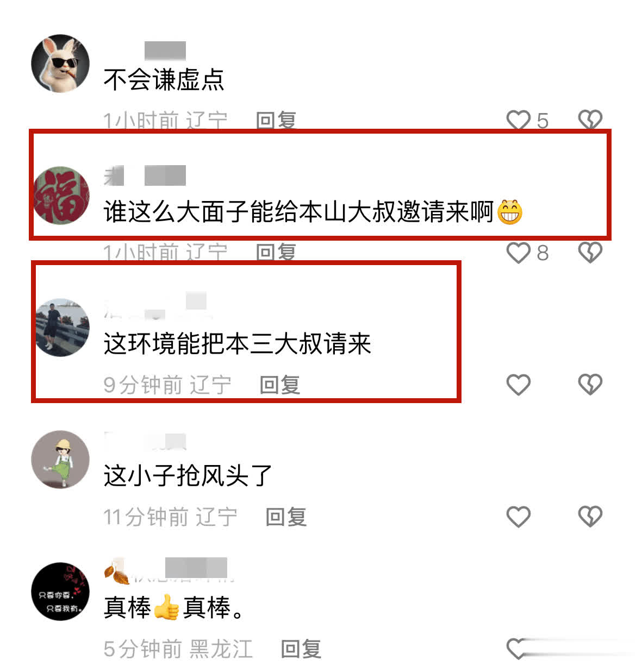Open the red 福 character avatar profile
The width and height of the screenshot is (636, 672).
[x=60, y=196]
